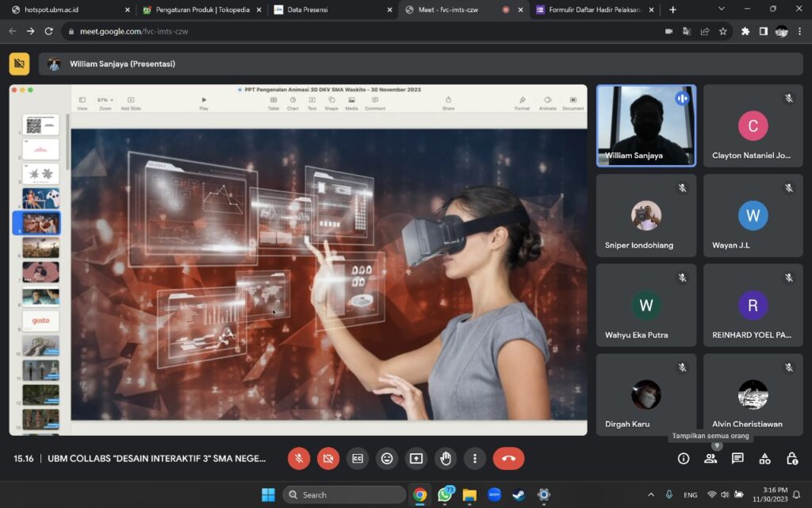Image resolution: width=812 pixels, height=508 pixels.
Task: Click the Wayan J.L participant tile
Action: coord(753,216)
